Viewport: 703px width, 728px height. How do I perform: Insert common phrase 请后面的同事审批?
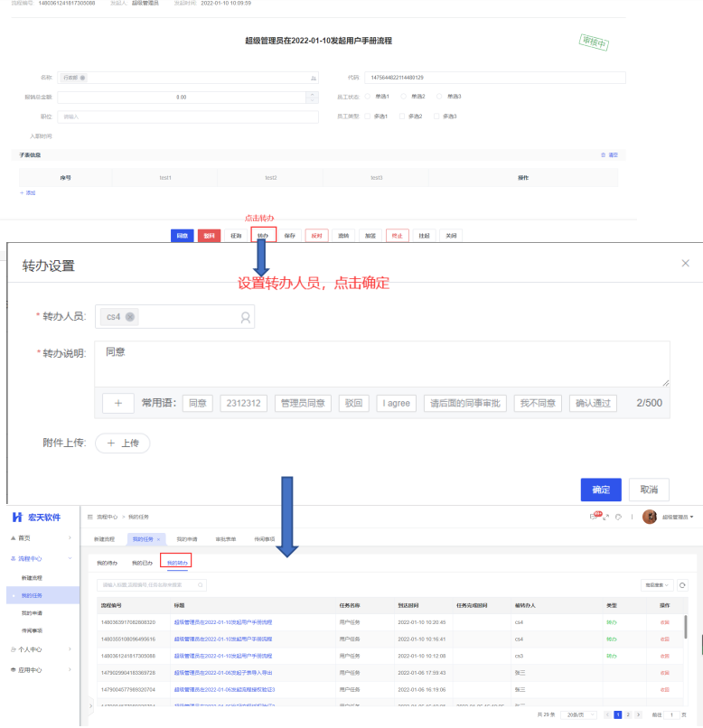(464, 403)
